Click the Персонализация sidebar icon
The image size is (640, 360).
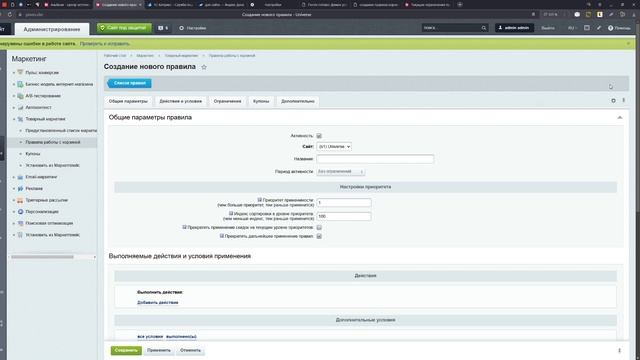tap(20, 212)
